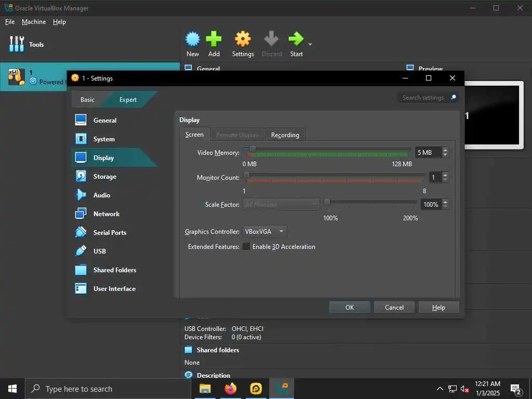This screenshot has width=532, height=399.
Task: Click the Monitor Count slider handle
Action: (x=247, y=175)
